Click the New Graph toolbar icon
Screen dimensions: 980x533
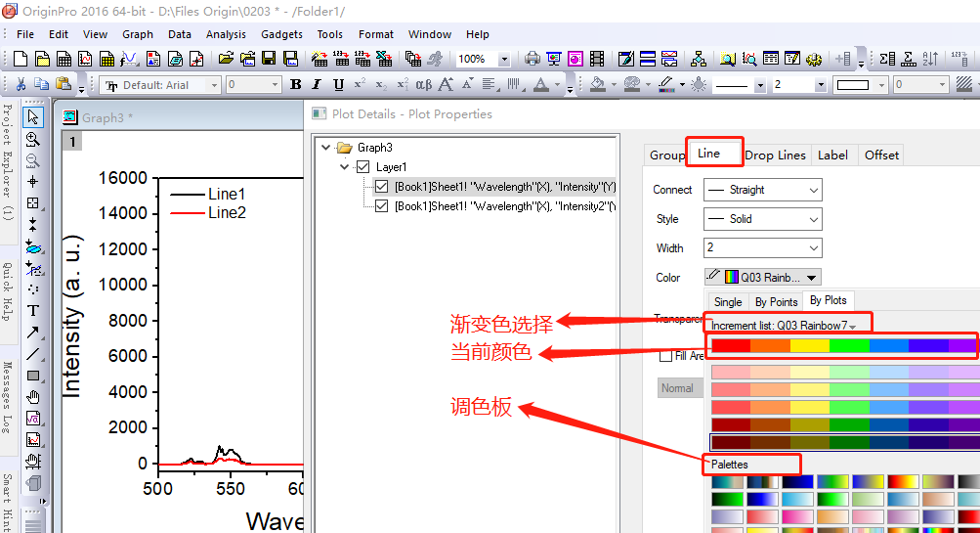pos(86,59)
